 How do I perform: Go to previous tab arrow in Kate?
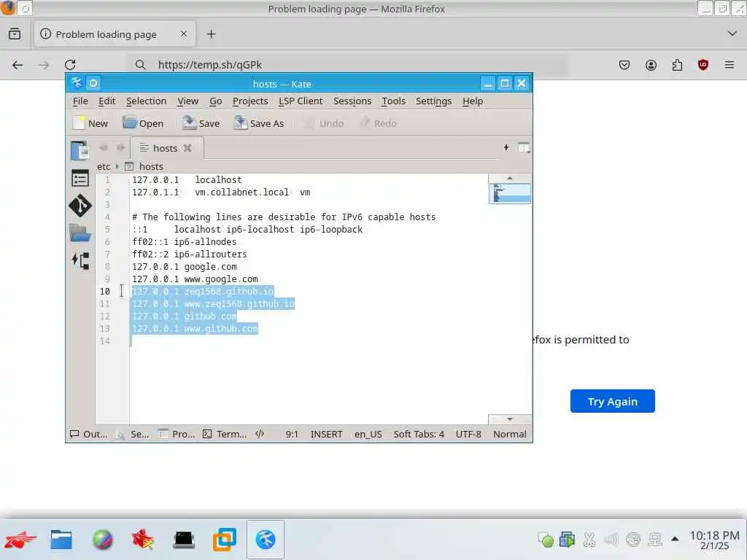point(104,147)
